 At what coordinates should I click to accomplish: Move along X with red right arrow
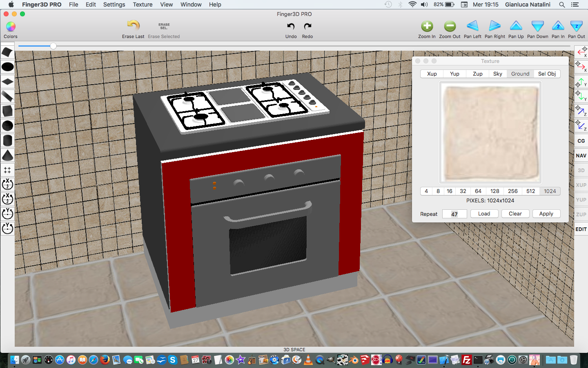coord(581,66)
